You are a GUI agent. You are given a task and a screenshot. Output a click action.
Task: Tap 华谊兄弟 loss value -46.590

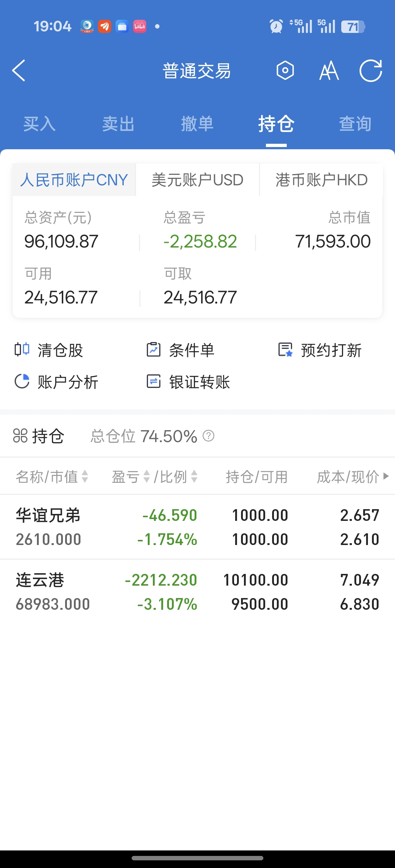[170, 515]
